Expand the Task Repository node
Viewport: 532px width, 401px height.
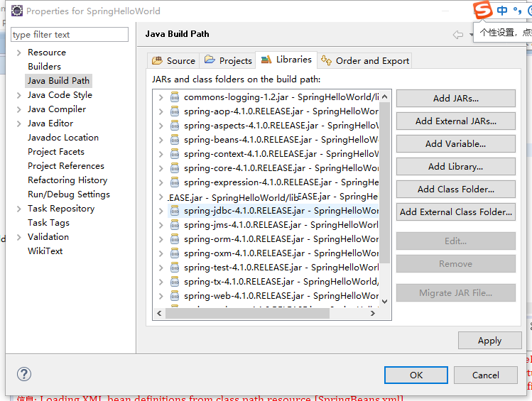(x=19, y=209)
